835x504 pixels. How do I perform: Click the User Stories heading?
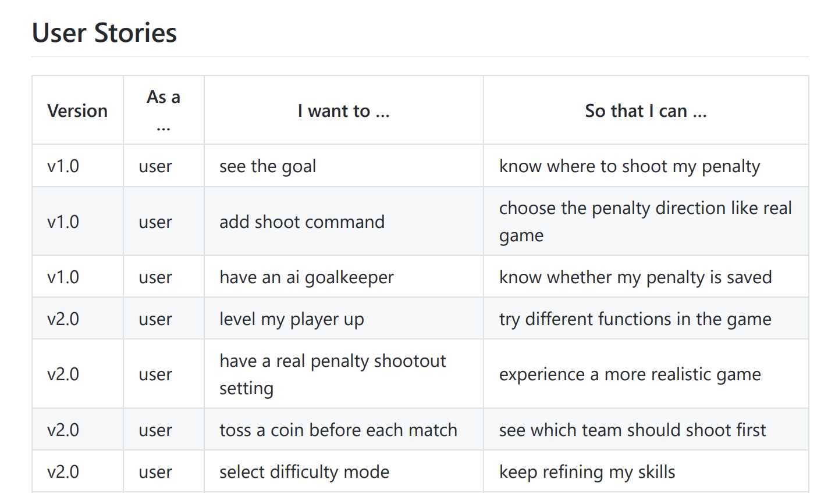[x=104, y=33]
